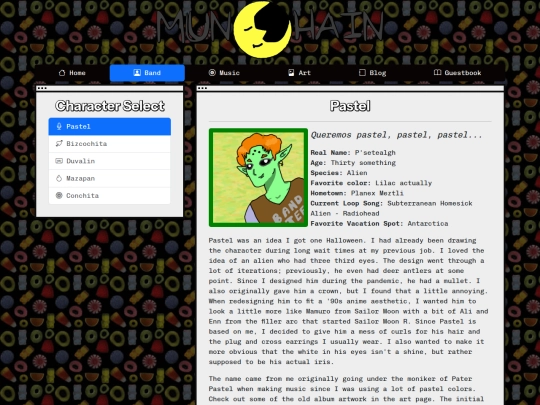540x405 pixels.
Task: Click the quote "Queremos pastel, pastel, pastel..."
Action: click(396, 135)
